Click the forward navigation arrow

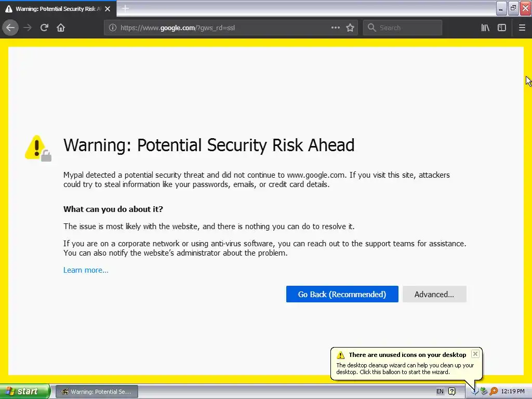tap(28, 28)
